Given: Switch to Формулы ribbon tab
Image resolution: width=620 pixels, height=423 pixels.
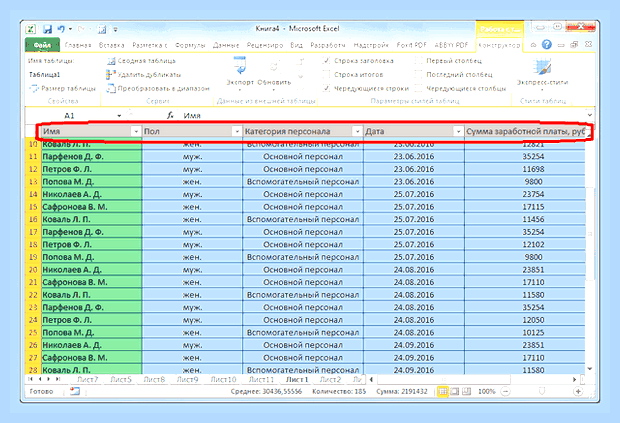Looking at the screenshot, I should click(x=190, y=45).
